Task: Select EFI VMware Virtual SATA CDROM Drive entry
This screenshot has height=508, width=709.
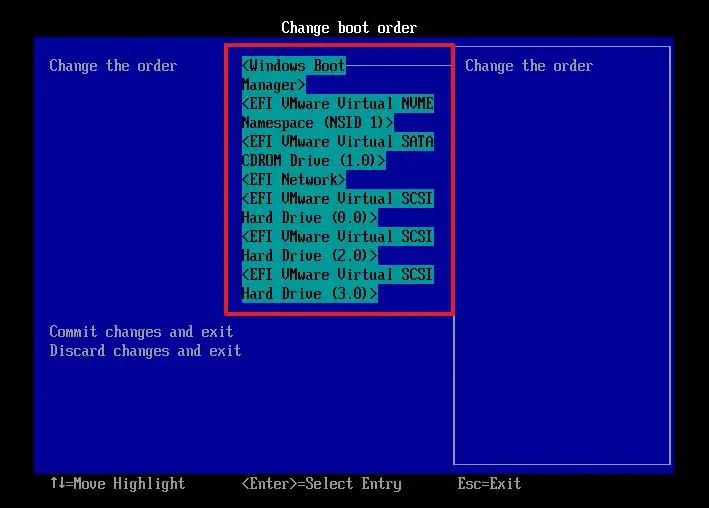Action: click(x=338, y=151)
